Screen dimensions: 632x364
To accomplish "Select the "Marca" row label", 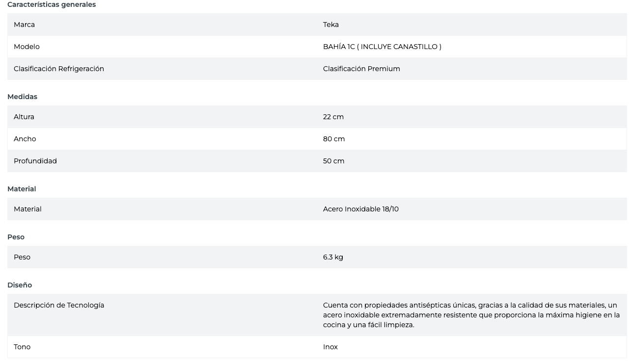I will click(24, 25).
